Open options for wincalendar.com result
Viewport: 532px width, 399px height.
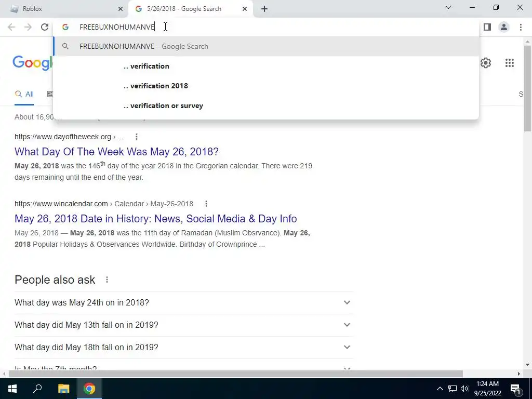point(206,204)
